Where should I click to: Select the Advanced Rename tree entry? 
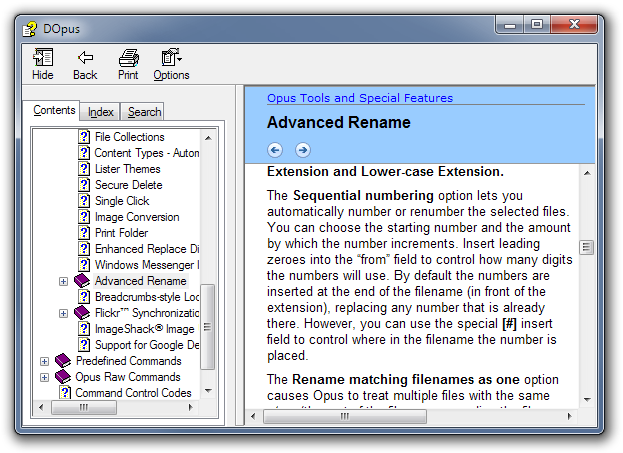pos(141,281)
